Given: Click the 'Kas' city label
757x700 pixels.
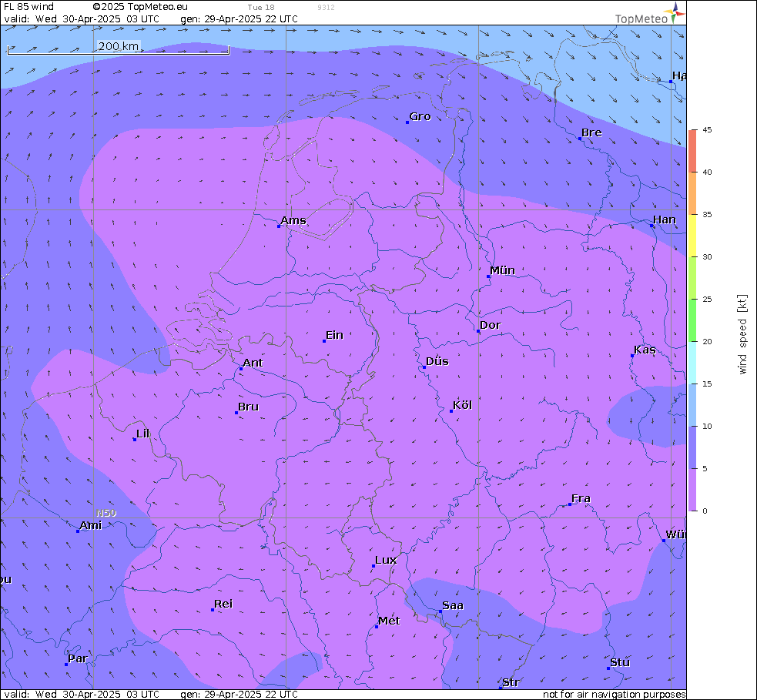Looking at the screenshot, I should point(645,350).
